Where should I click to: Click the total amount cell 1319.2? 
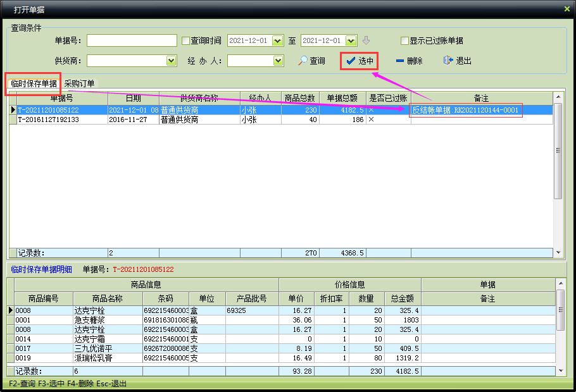[403, 358]
